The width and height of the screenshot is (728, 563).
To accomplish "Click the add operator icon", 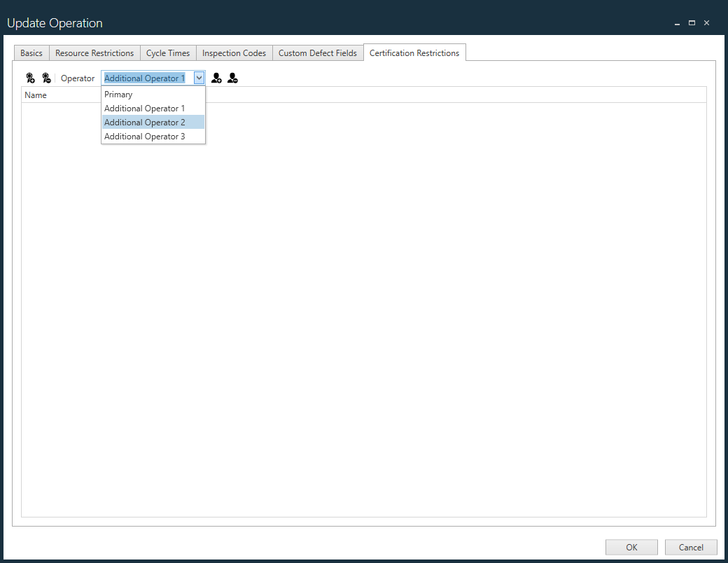I will click(216, 78).
